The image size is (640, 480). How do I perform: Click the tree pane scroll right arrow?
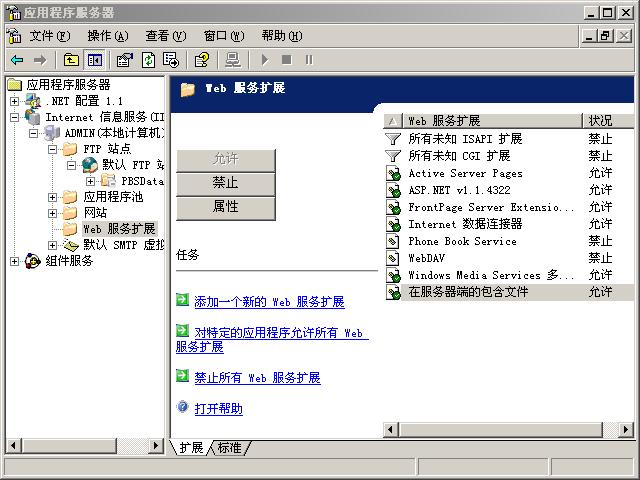pos(156,445)
